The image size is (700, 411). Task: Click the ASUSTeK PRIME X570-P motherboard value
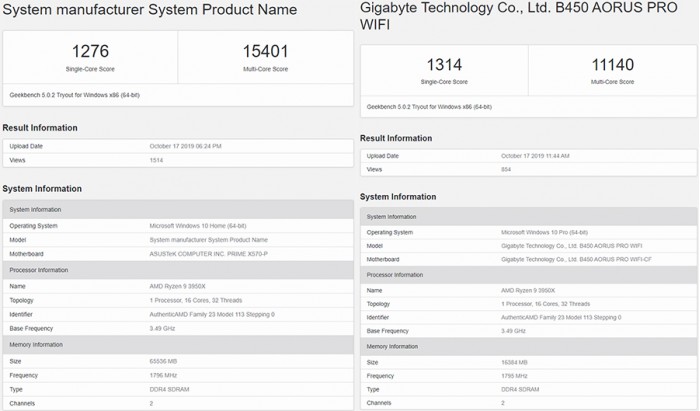point(212,255)
